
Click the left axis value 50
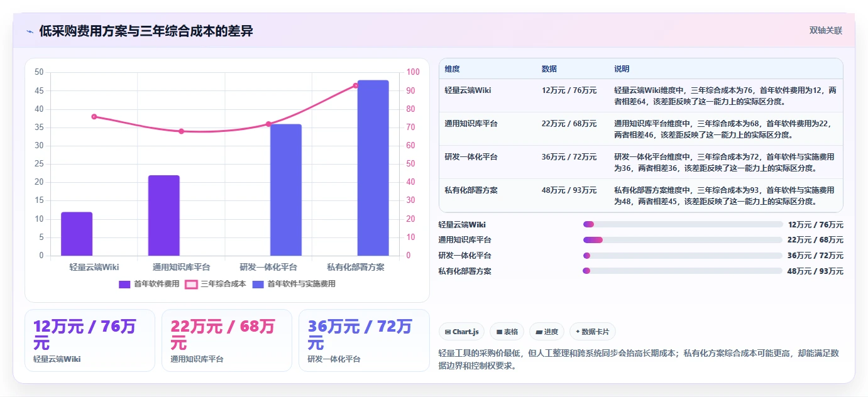click(39, 72)
